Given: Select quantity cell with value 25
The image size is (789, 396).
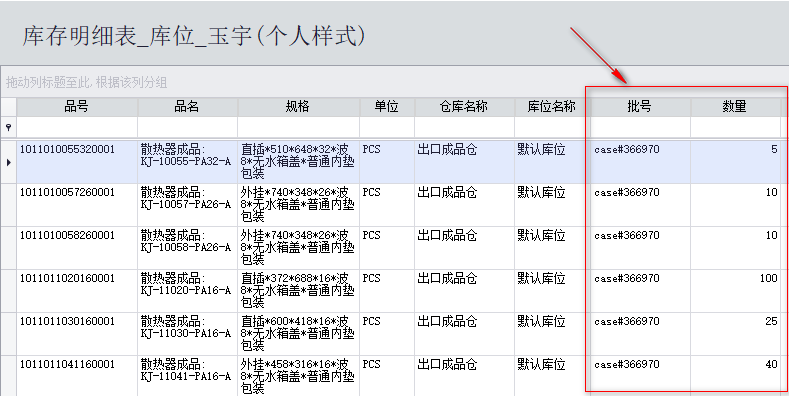Looking at the screenshot, I should point(735,334).
